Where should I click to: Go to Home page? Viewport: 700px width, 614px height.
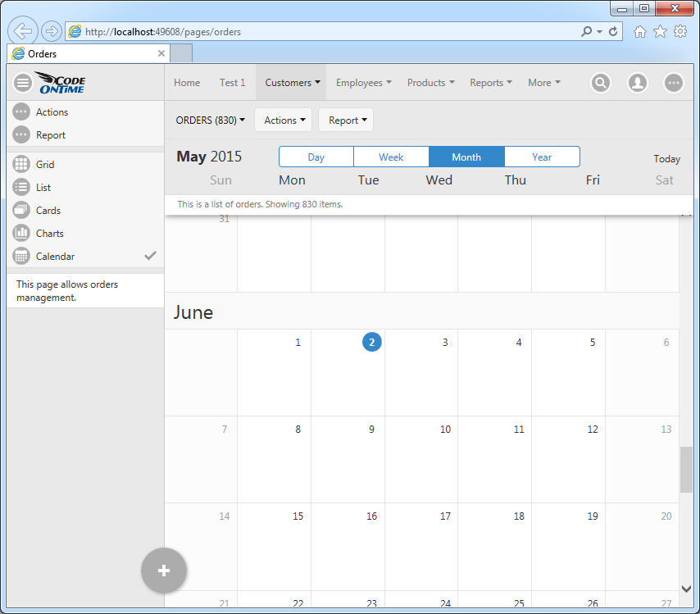point(187,83)
